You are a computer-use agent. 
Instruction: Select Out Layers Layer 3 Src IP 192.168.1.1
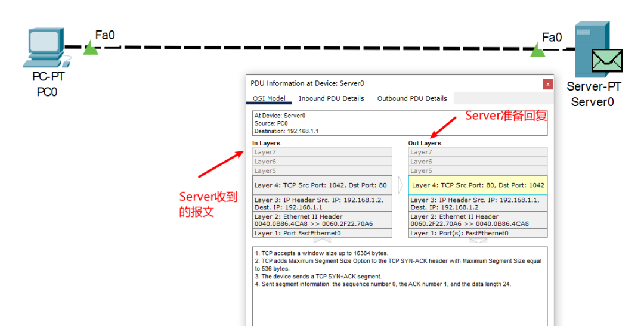478,204
